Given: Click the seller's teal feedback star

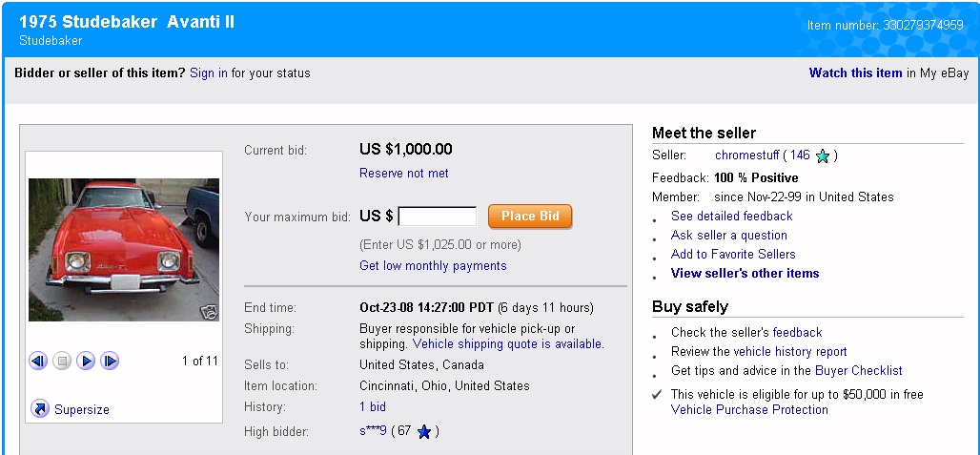Looking at the screenshot, I should pyautogui.click(x=823, y=155).
